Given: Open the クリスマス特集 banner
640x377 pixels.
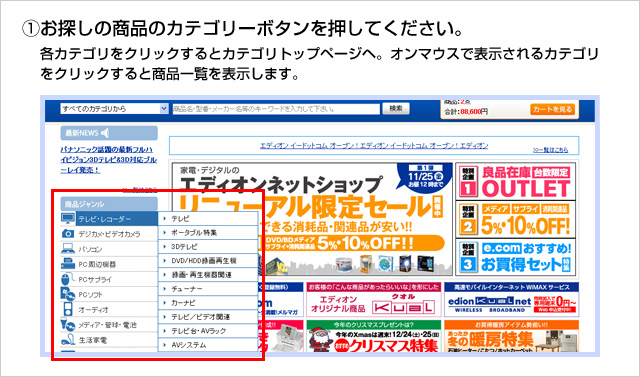Looking at the screenshot, I should [x=373, y=336].
